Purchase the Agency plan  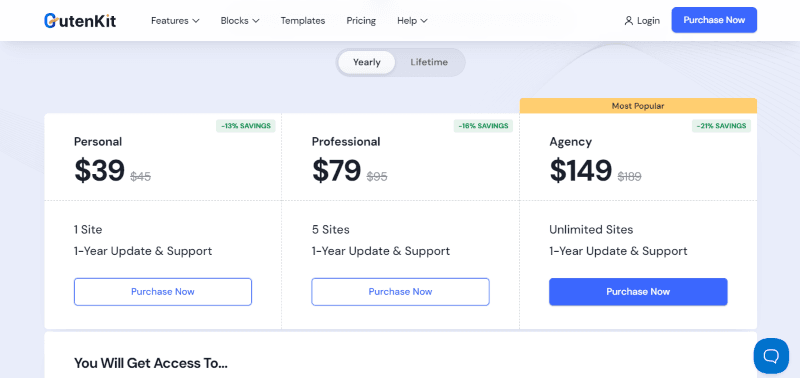click(x=638, y=292)
